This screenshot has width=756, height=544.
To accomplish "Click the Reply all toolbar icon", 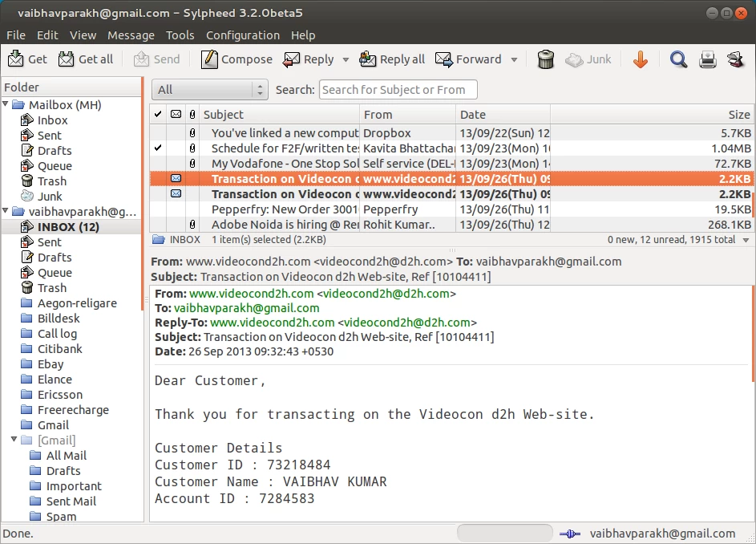I will (x=367, y=59).
